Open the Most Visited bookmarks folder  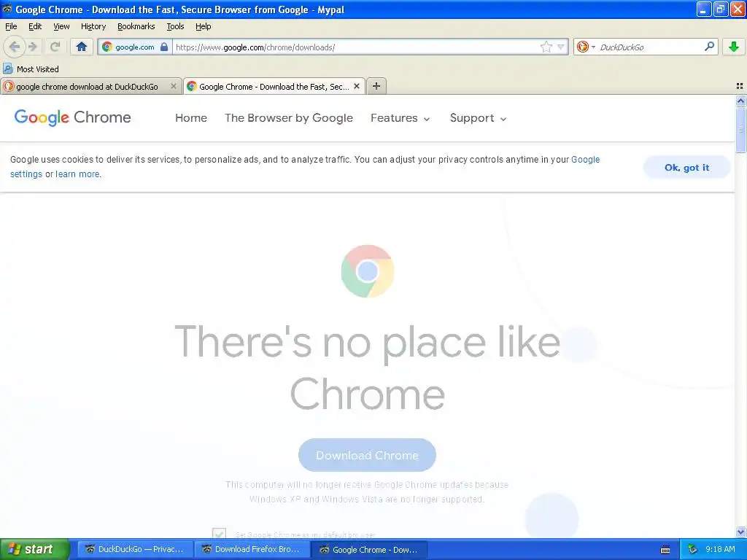(31, 69)
